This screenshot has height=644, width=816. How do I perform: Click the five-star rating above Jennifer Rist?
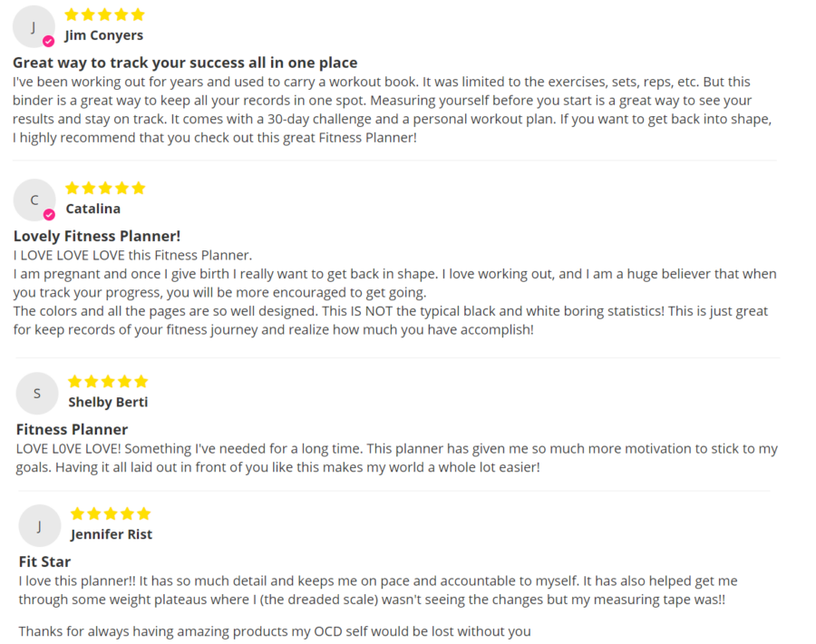tap(111, 514)
